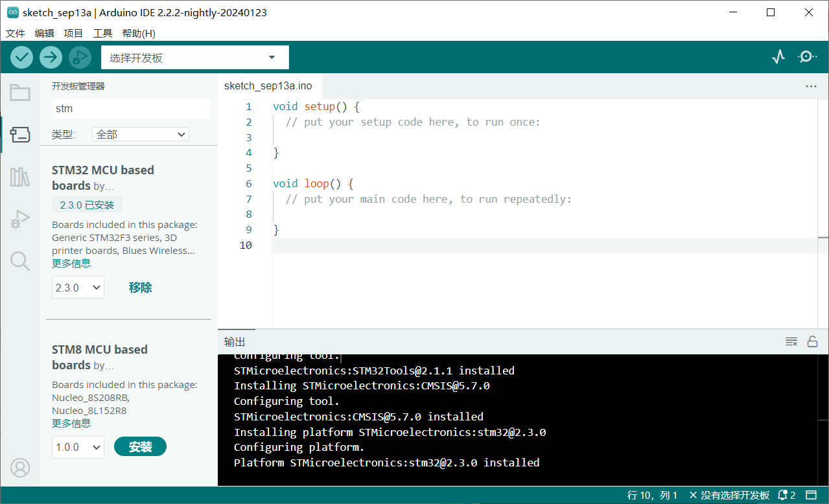829x504 pixels.
Task: Toggle output word wrap/clear lines icon
Action: coord(791,342)
